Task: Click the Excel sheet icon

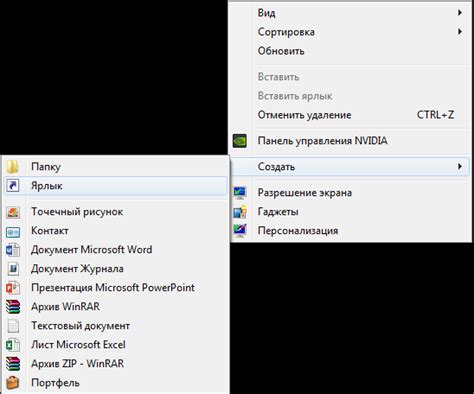Action: pos(13,345)
